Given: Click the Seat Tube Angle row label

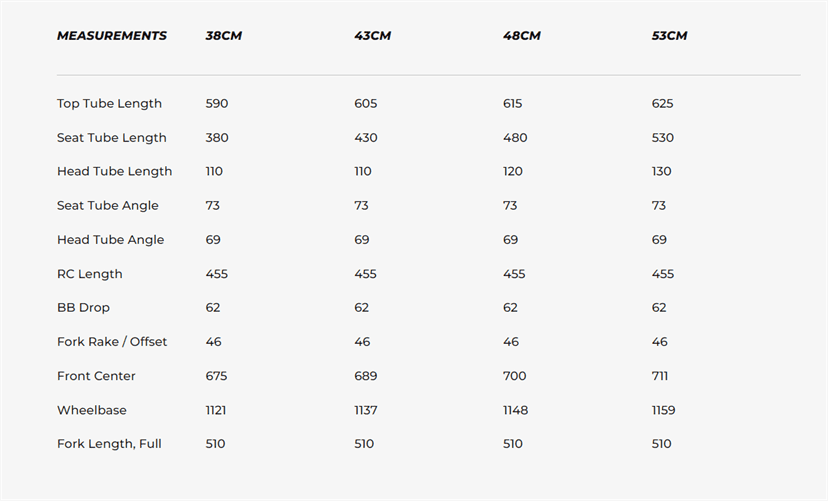Looking at the screenshot, I should [108, 206].
